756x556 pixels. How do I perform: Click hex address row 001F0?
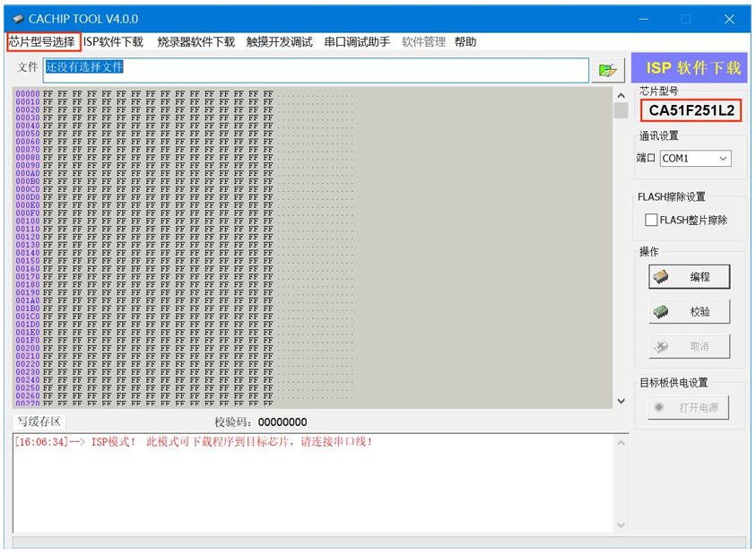(x=28, y=340)
